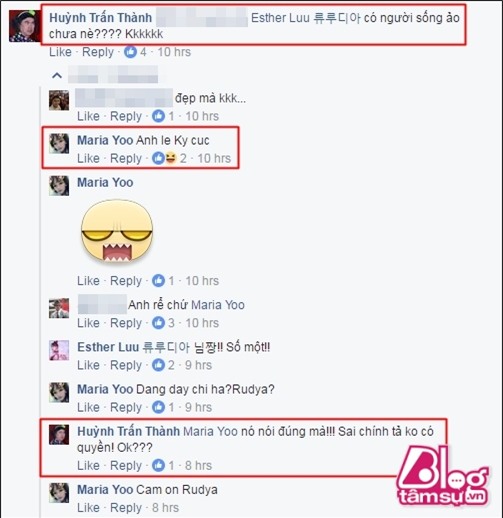Click Esther Luu's avatar thumbnail
503x518 pixels.
click(x=59, y=350)
